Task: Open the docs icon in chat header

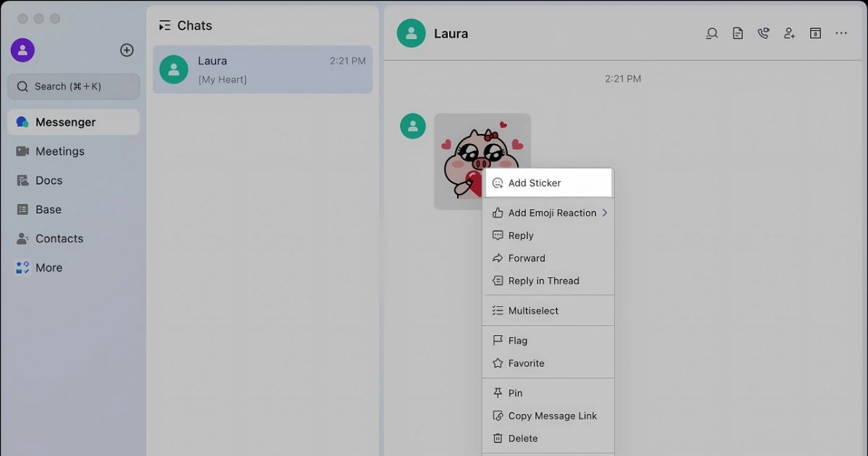Action: point(738,33)
